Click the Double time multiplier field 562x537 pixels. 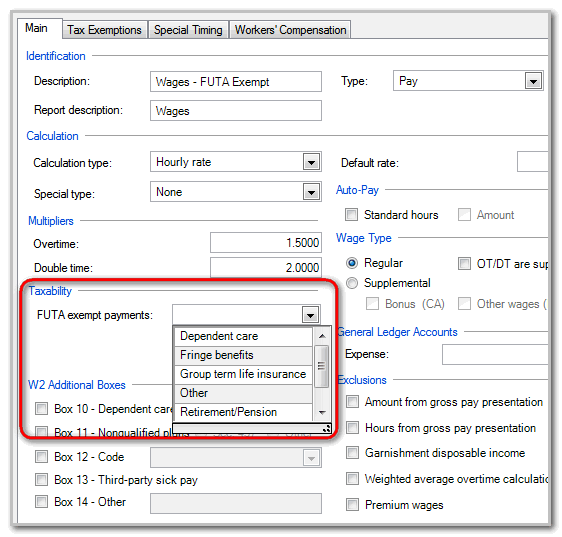point(266,267)
